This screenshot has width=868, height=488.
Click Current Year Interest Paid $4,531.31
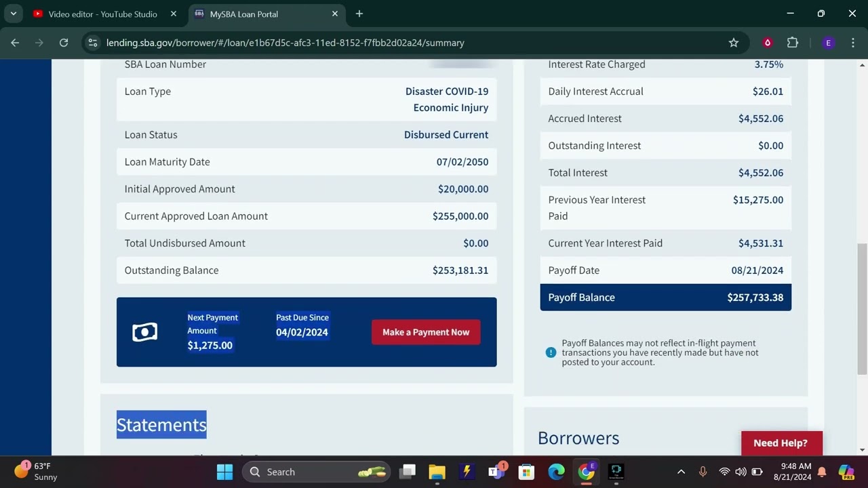(761, 243)
